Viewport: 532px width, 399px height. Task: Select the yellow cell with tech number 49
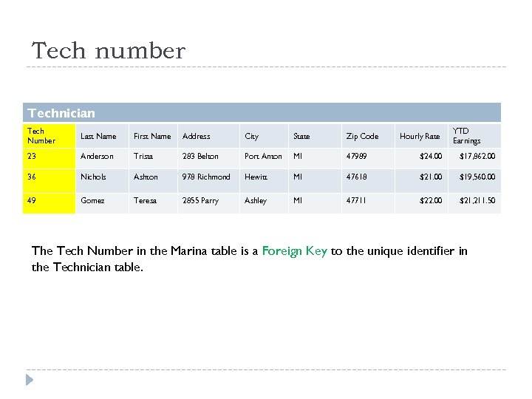click(x=49, y=200)
